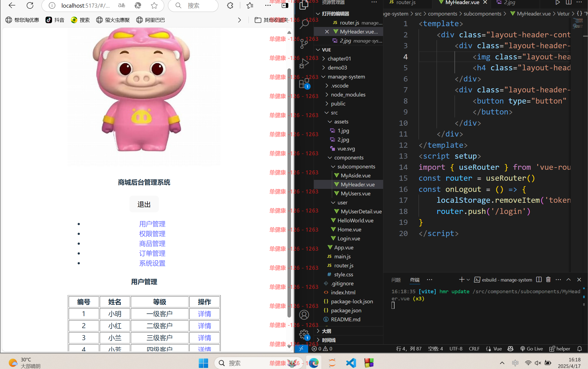Click the browser search box
Viewport: 588px width, 369px height.
tap(193, 5)
